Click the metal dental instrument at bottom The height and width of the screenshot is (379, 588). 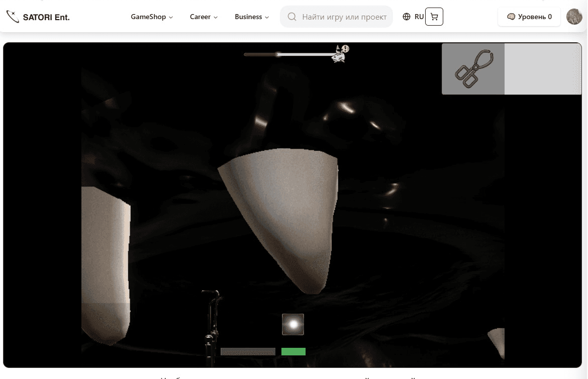(x=212, y=322)
